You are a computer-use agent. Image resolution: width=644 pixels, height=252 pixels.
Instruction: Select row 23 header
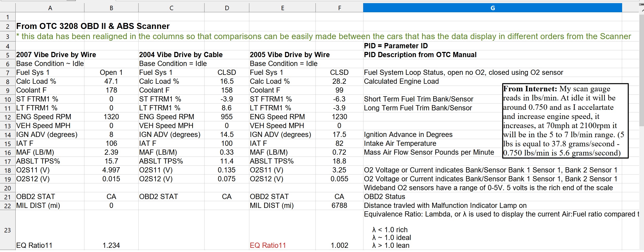coord(8,230)
